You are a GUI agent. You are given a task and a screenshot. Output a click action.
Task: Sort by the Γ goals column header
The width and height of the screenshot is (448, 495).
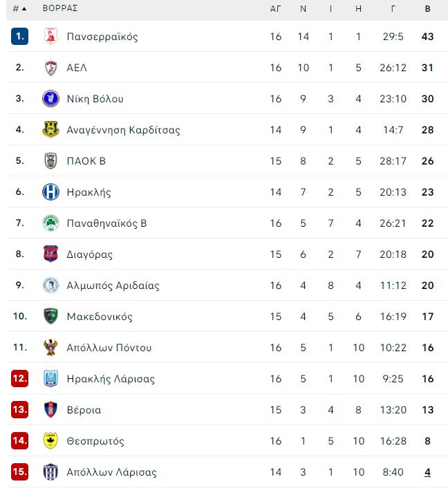393,9
